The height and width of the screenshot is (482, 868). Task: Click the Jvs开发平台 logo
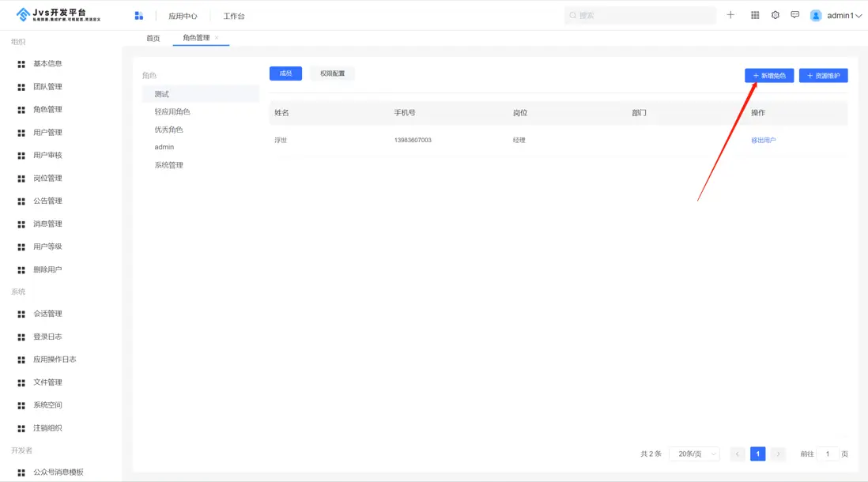(58, 14)
